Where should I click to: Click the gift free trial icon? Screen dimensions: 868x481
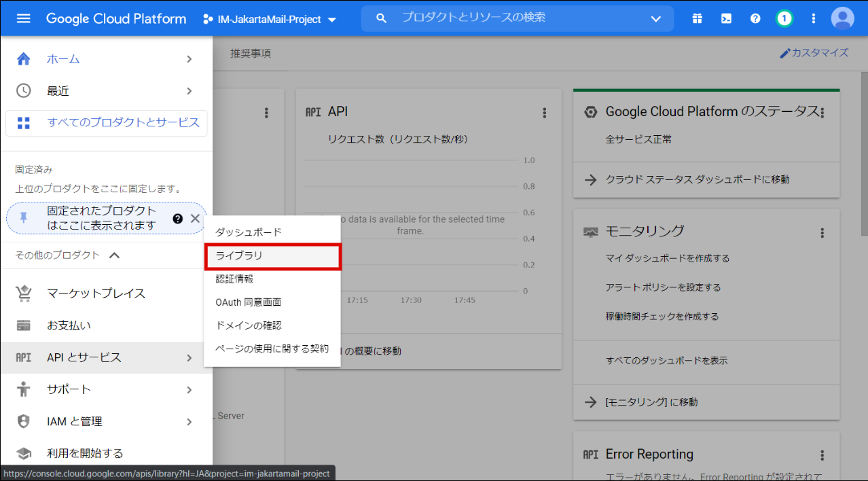697,19
